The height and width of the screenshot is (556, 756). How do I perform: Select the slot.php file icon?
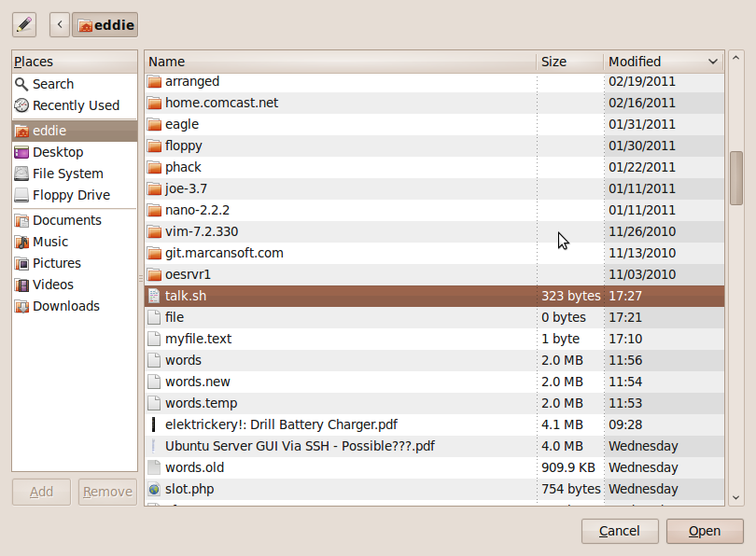154,489
